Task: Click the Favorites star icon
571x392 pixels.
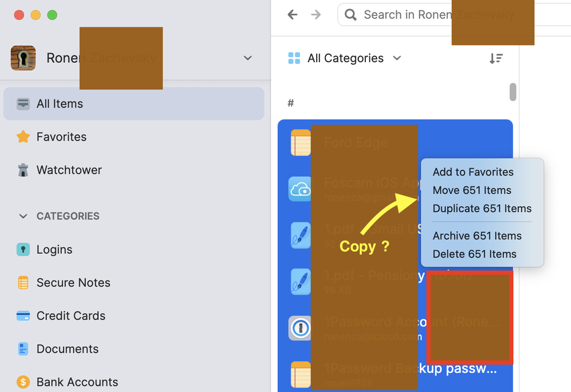Action: coord(23,137)
